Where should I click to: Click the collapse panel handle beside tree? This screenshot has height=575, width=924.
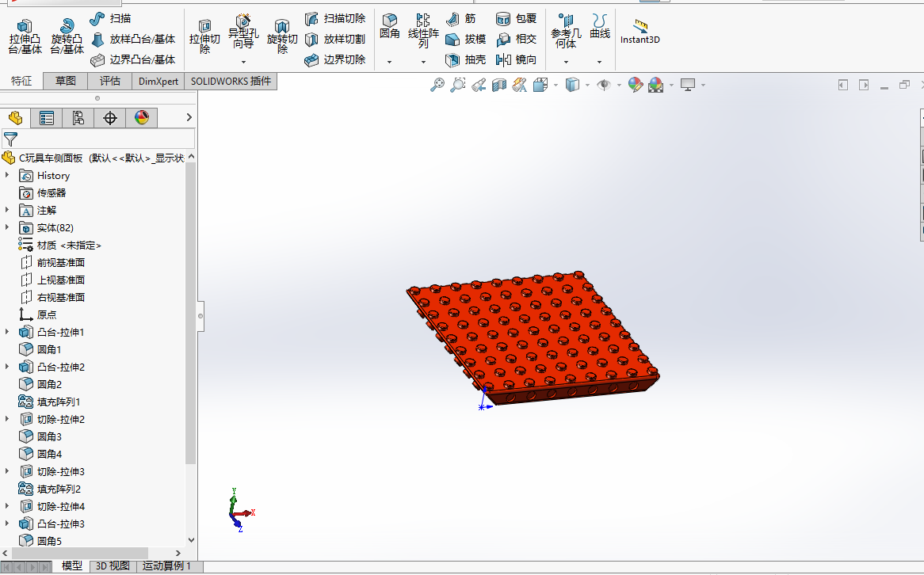pos(200,316)
